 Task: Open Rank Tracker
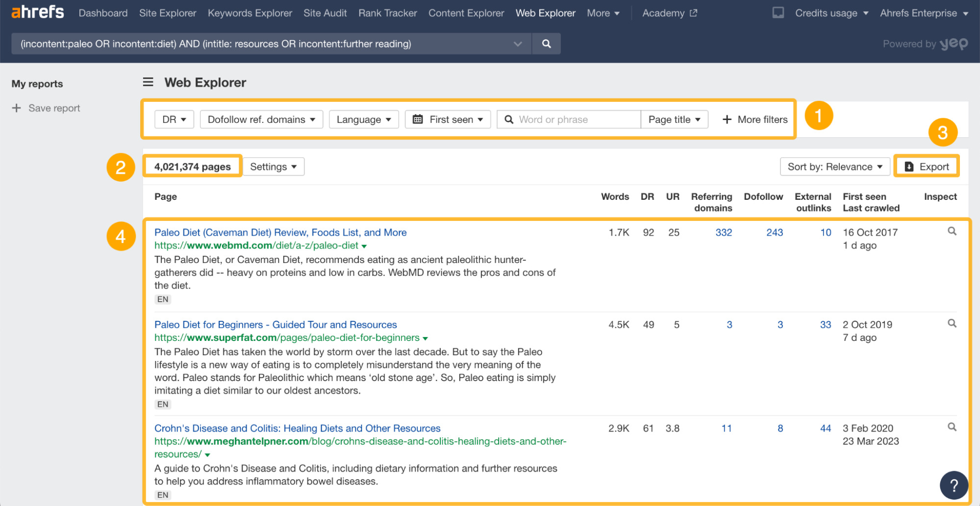click(388, 13)
